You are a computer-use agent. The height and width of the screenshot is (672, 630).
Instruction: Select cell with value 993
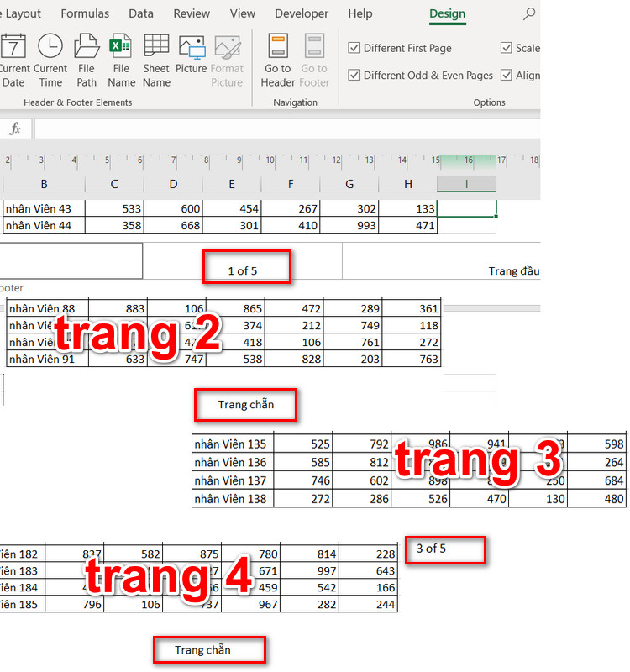349,225
